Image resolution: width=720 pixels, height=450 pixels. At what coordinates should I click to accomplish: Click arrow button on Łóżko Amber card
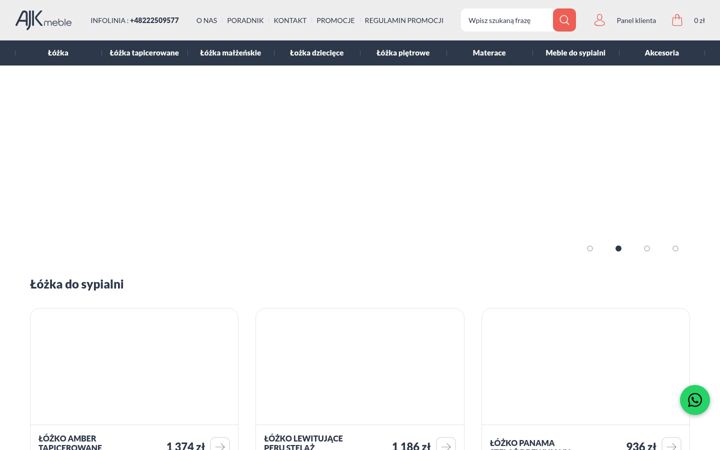coord(220,444)
